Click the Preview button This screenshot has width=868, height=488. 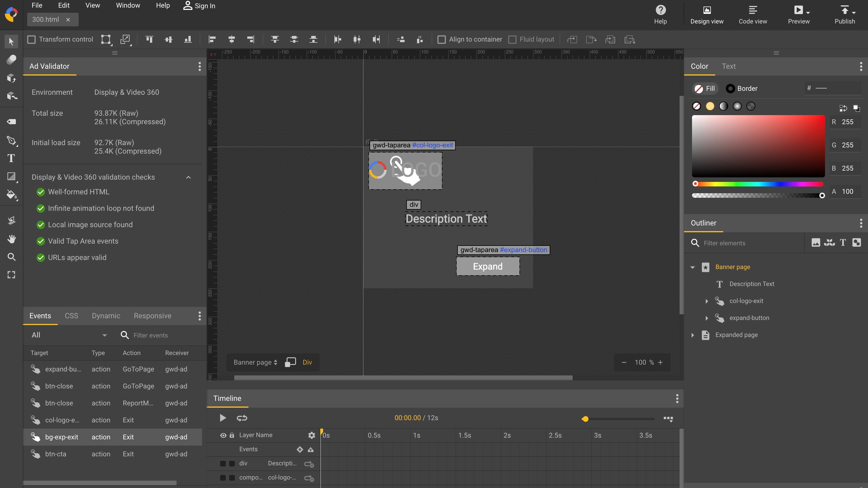coord(799,14)
